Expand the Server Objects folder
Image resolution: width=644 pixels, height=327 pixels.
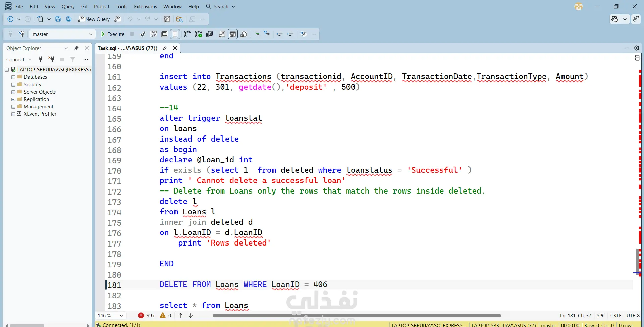pos(13,92)
